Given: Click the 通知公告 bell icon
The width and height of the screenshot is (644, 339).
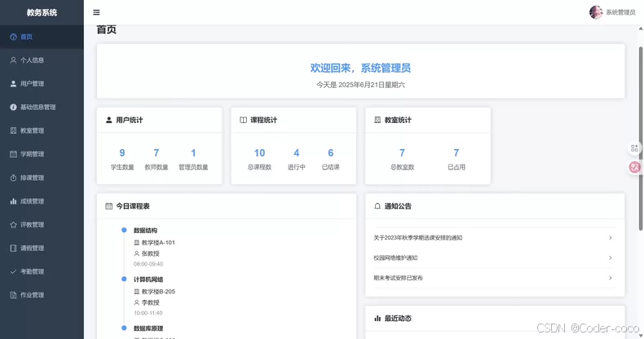Looking at the screenshot, I should click(377, 206).
